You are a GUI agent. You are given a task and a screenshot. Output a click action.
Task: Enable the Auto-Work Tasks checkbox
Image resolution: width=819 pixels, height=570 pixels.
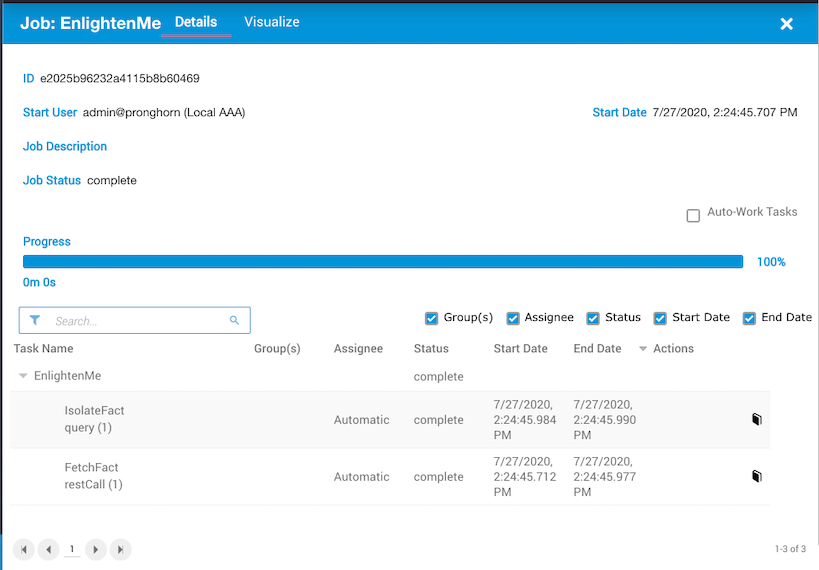point(693,215)
